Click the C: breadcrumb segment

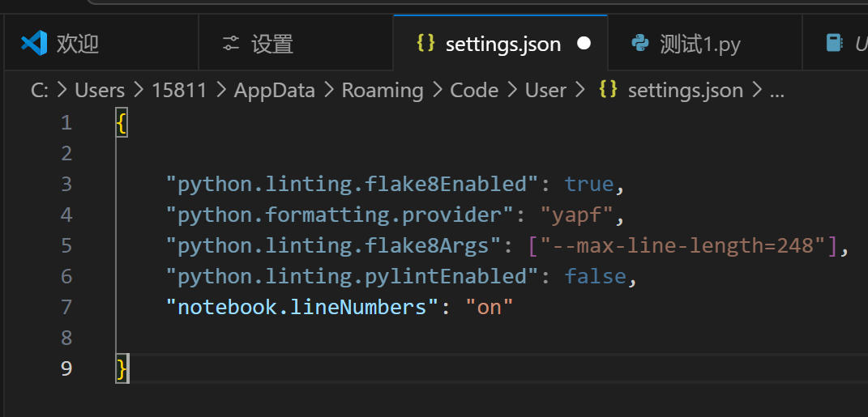tap(40, 90)
